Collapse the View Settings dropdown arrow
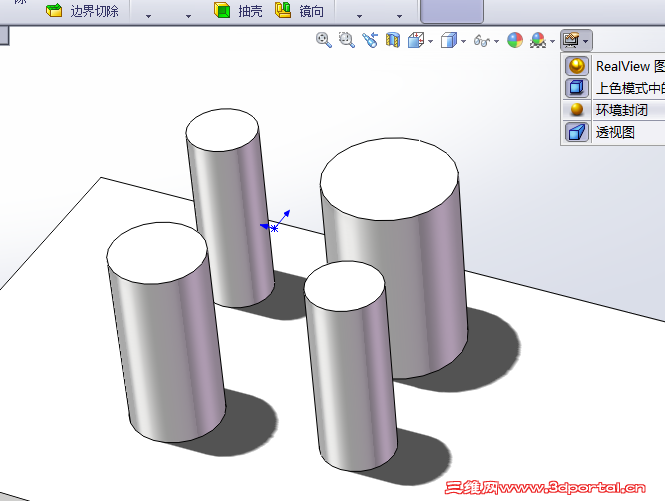 586,42
